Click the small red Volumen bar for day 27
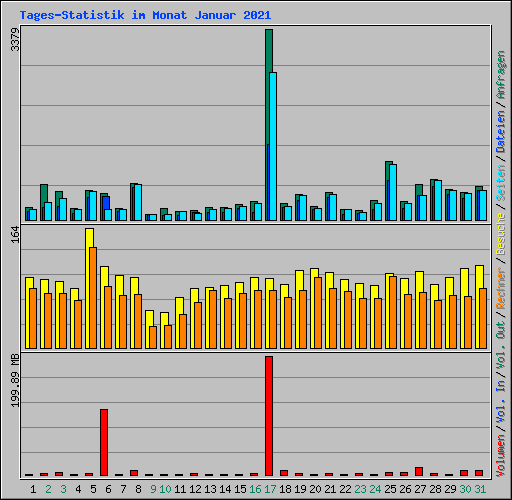Viewport: 512px width, 500px height. (419, 471)
